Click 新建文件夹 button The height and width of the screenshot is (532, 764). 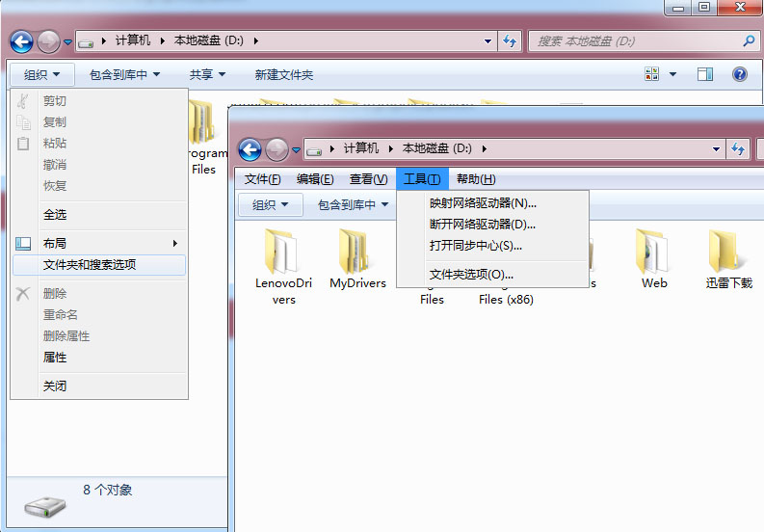[x=283, y=74]
